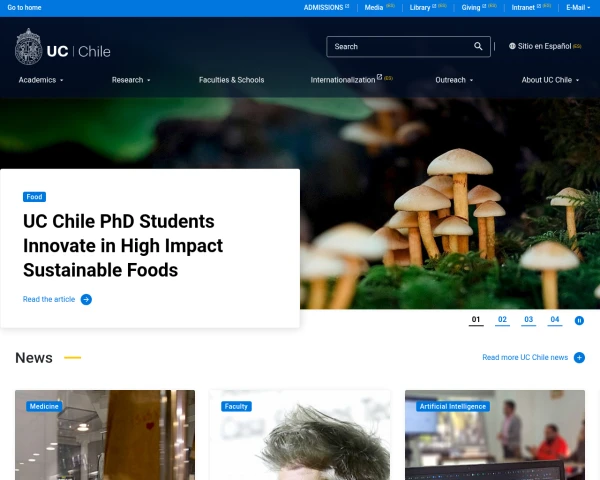600x480 pixels.
Task: Expand the Research menu
Action: point(131,80)
